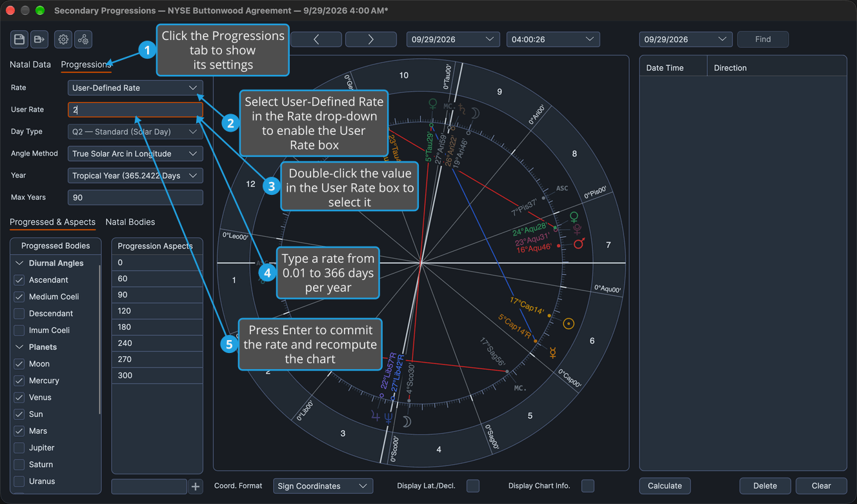Image resolution: width=857 pixels, height=504 pixels.
Task: Click the new aspect entry field beside plus
Action: click(149, 487)
